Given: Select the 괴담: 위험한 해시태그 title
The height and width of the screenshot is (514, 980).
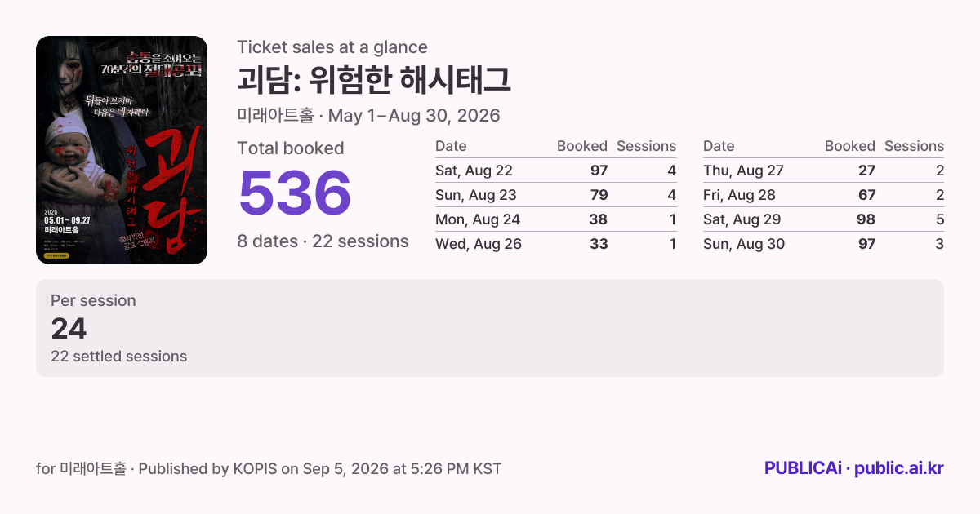Looking at the screenshot, I should 374,80.
